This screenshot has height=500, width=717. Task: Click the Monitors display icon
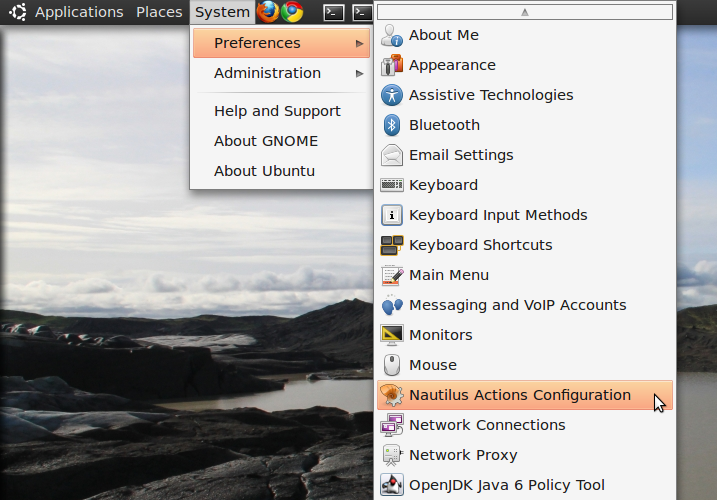[392, 335]
